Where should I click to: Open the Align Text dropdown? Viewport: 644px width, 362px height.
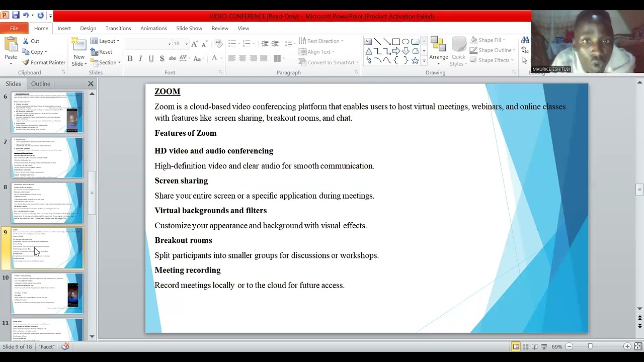click(x=316, y=52)
